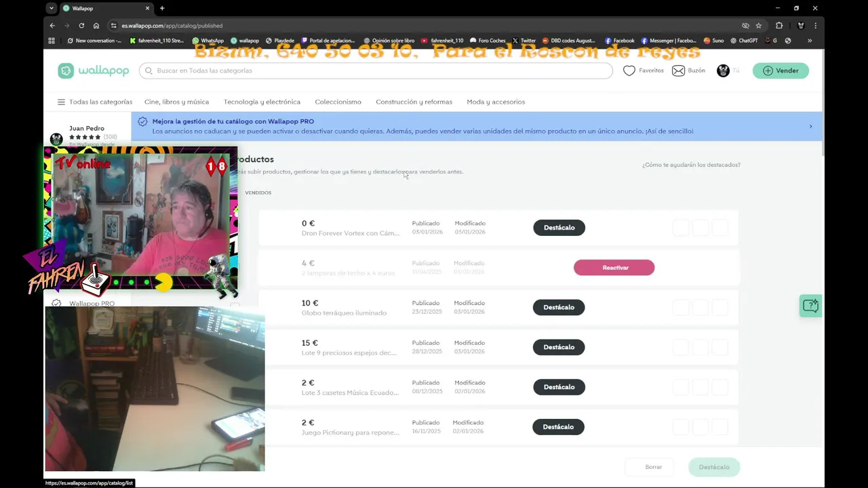Open the Juego Pictionary para repone... listing title
The image size is (868, 488).
(351, 432)
